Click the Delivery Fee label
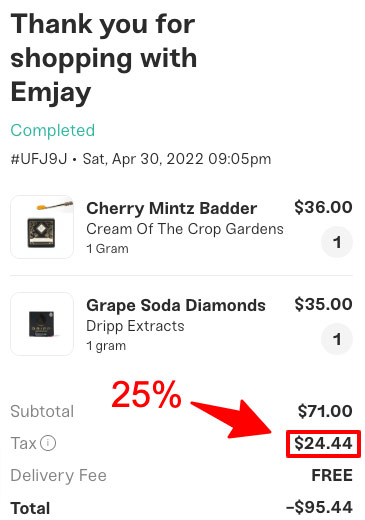Viewport: 365px width, 520px height. pos(59,475)
